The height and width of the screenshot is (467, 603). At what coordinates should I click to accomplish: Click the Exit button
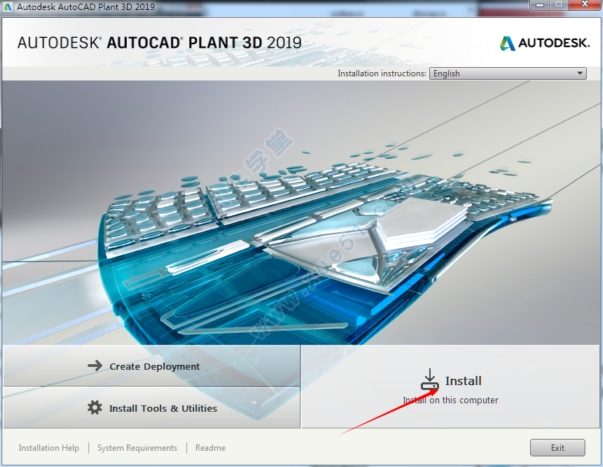(558, 448)
